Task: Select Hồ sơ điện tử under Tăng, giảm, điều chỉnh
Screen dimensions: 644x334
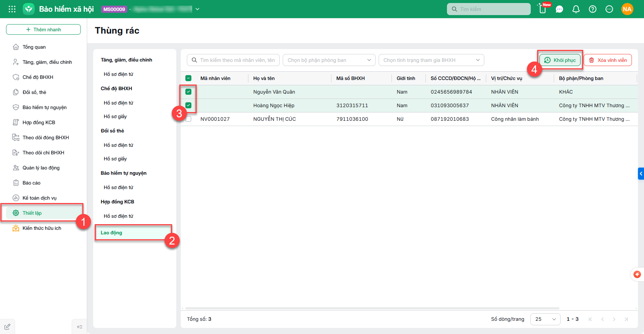Action: pos(119,74)
